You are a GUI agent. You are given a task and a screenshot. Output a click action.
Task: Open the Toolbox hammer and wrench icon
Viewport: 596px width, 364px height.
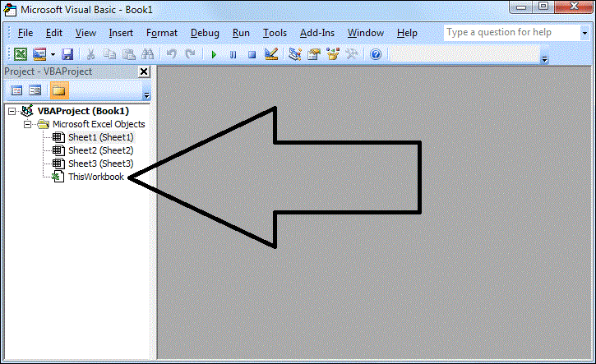[352, 54]
